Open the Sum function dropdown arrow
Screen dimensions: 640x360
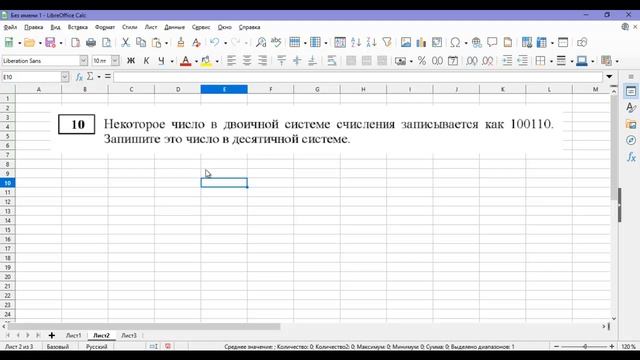[99, 77]
